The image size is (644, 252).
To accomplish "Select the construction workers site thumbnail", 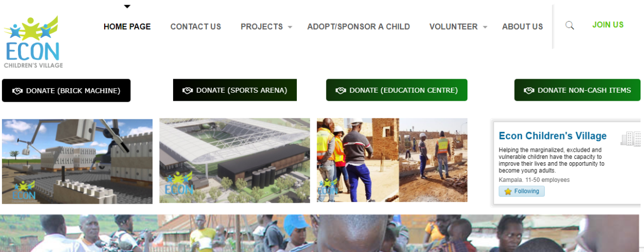I will pos(392,160).
